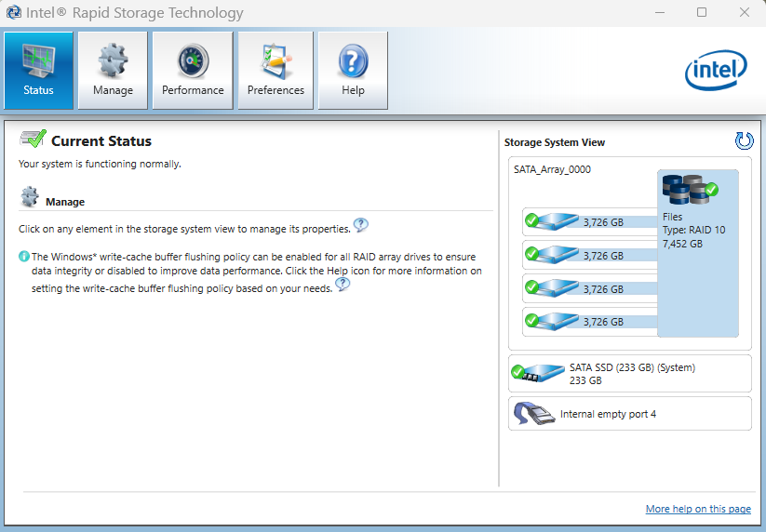Image resolution: width=766 pixels, height=532 pixels.
Task: Open the Help tab
Action: point(353,71)
